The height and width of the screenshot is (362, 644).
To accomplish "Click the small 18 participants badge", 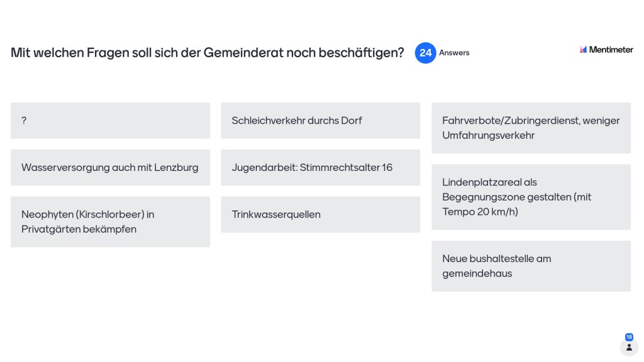I will (x=629, y=337).
